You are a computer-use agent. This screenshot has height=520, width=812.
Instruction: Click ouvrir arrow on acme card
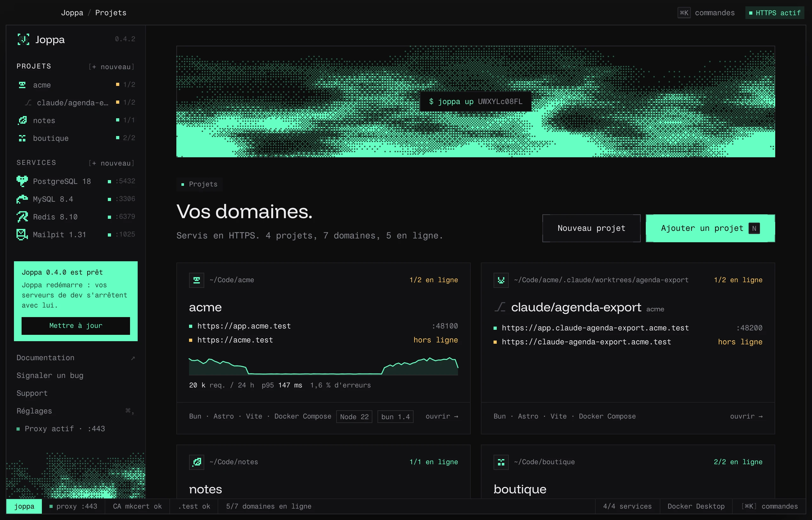pos(442,416)
